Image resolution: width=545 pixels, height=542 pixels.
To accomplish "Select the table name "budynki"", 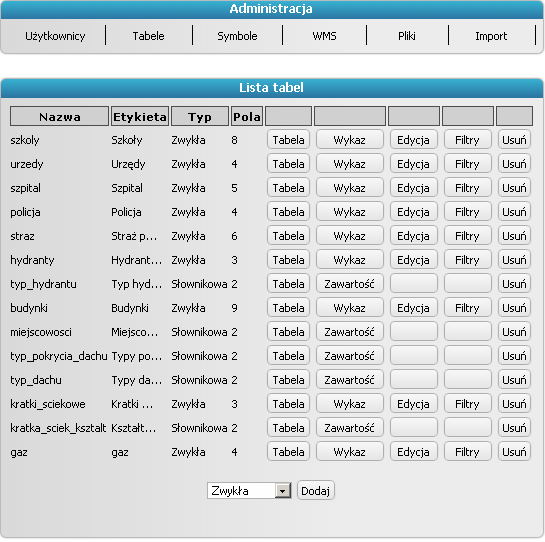I will [x=29, y=308].
